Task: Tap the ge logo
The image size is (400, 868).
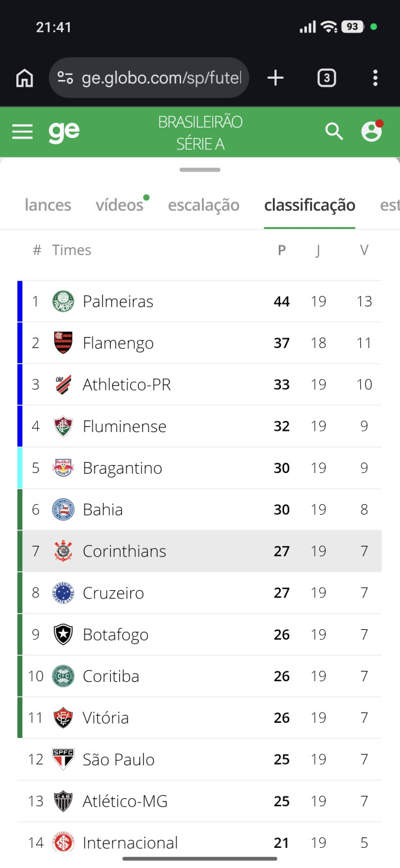Action: tap(64, 132)
